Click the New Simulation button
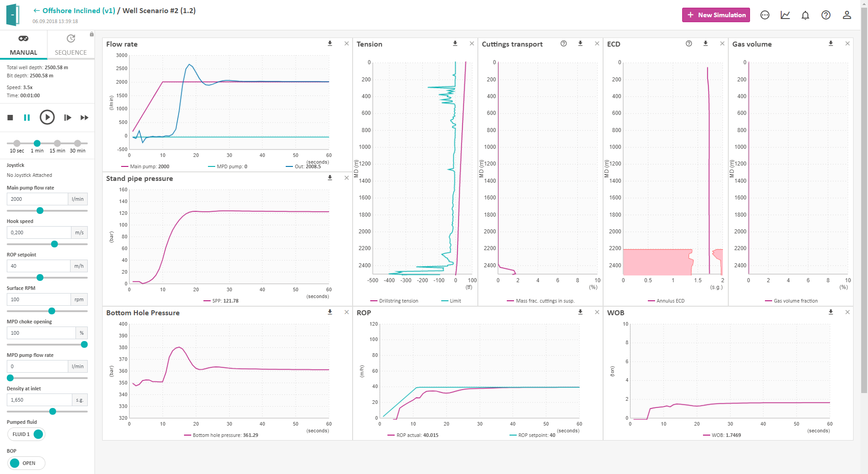This screenshot has width=868, height=474. [716, 15]
